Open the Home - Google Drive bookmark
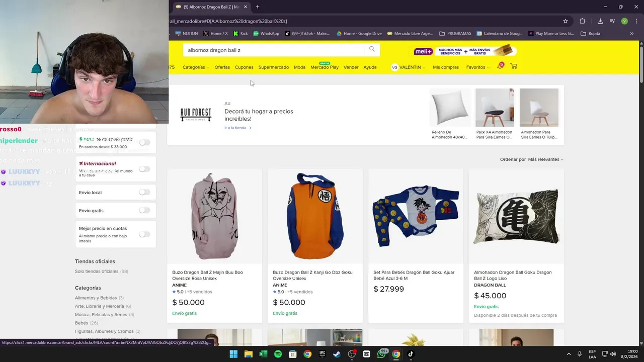 pos(359,34)
